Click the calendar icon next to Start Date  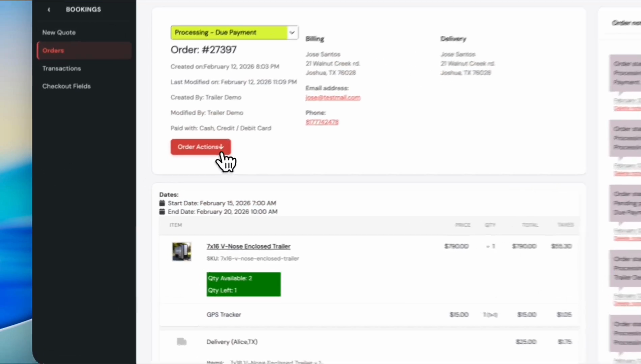click(162, 203)
